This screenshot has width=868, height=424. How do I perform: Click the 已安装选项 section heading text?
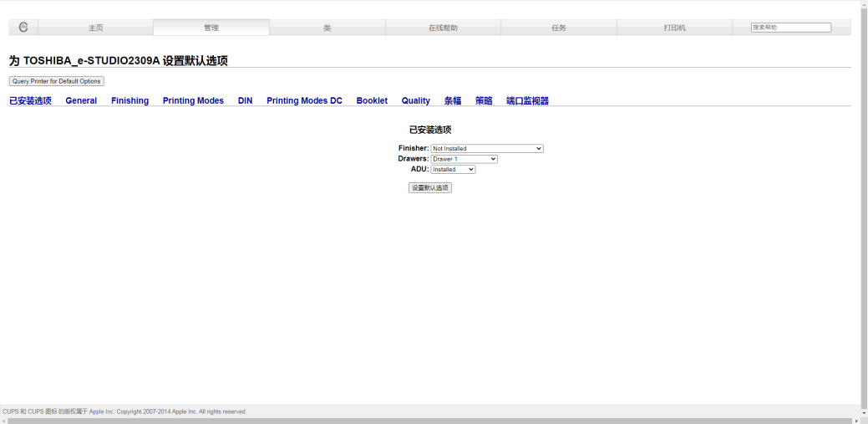pos(430,130)
